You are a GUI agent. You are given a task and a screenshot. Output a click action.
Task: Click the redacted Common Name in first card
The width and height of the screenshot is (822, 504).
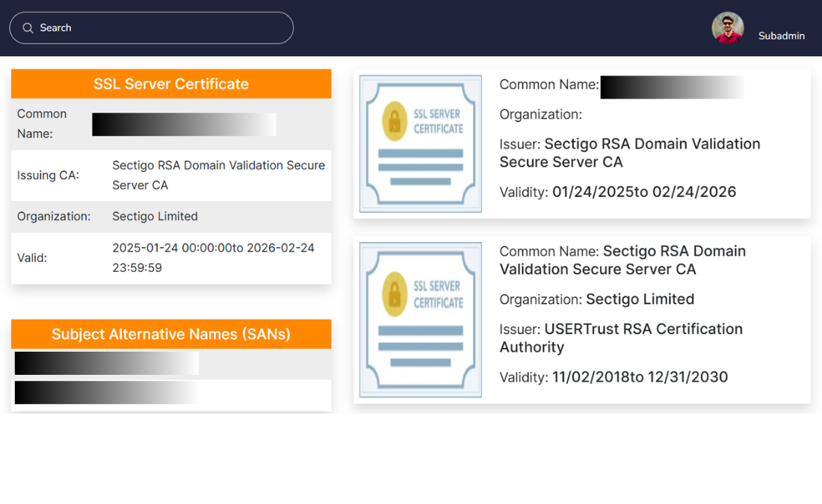pyautogui.click(x=673, y=87)
